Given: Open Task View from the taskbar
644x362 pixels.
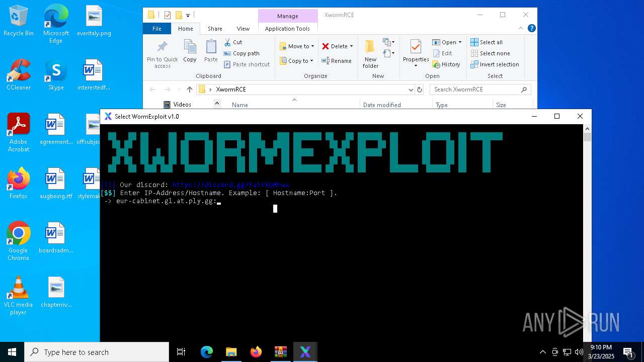Looking at the screenshot, I should [x=181, y=352].
